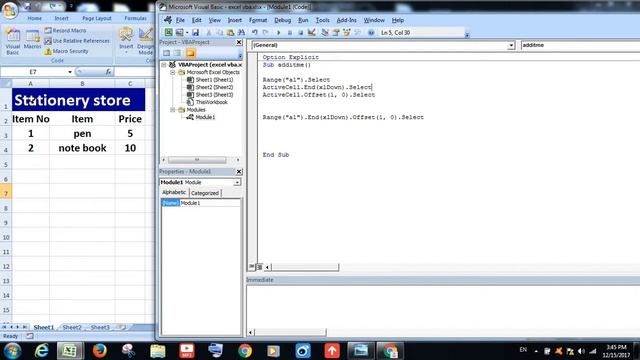Click Macros icon in Excel ribbon
Screen dimensions: 640x360
(x=32, y=40)
